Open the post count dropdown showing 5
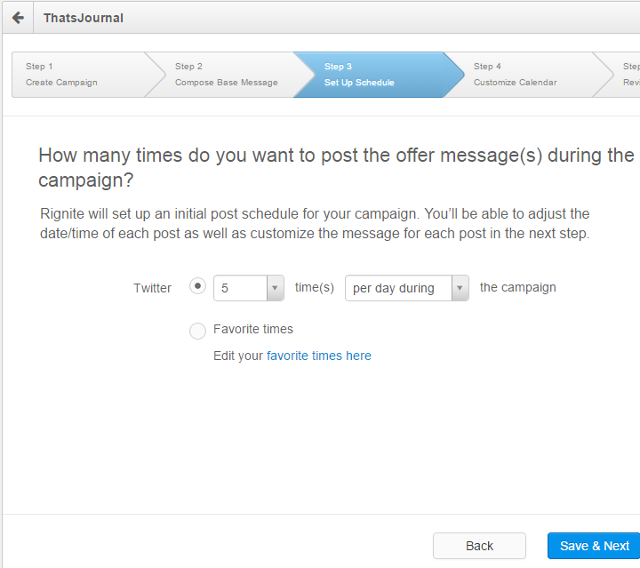Image resolution: width=640 pixels, height=568 pixels. click(x=249, y=288)
